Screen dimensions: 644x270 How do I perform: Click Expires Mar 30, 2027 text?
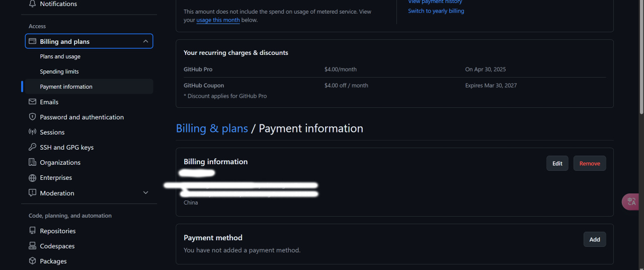[491, 86]
